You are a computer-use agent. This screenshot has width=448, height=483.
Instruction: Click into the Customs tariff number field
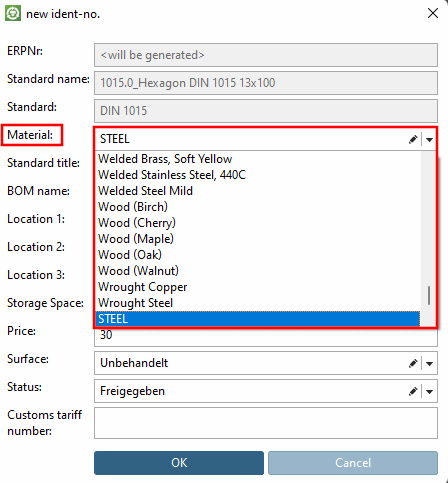coord(266,423)
